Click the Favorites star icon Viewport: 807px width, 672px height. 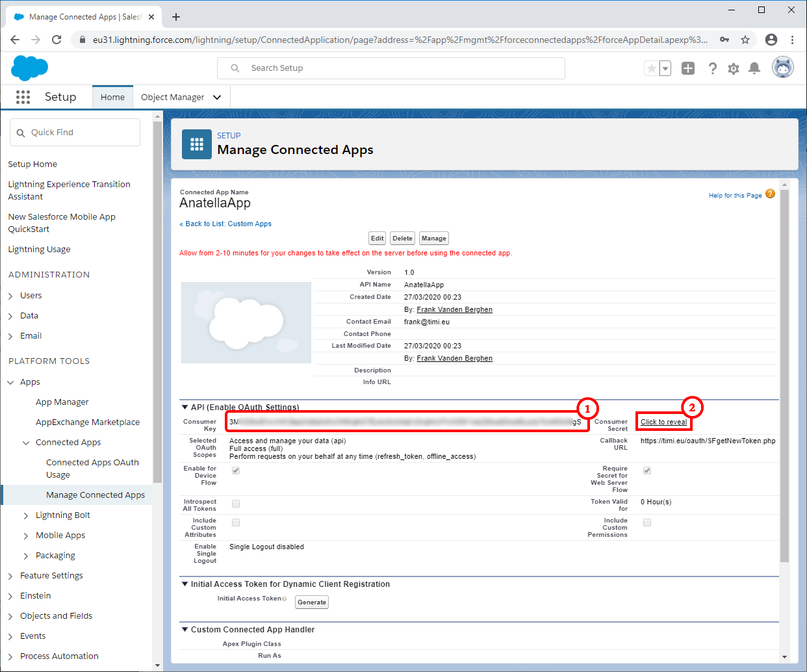coord(651,68)
